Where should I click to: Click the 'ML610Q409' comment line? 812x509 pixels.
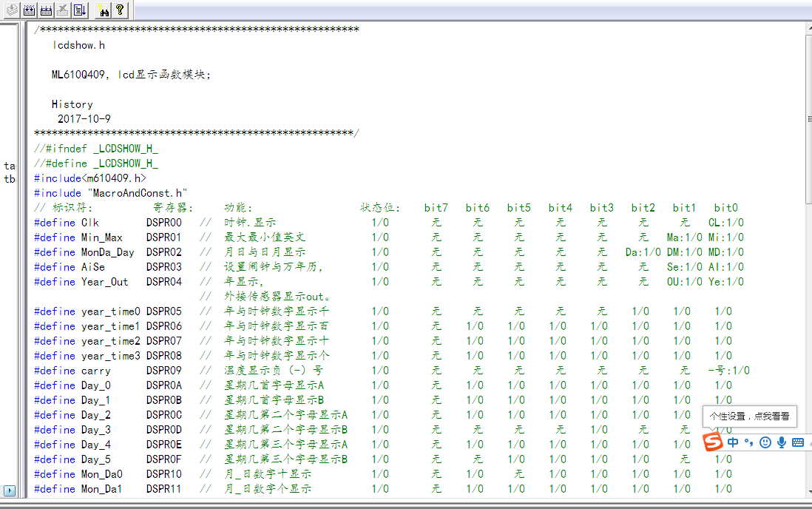(131, 75)
